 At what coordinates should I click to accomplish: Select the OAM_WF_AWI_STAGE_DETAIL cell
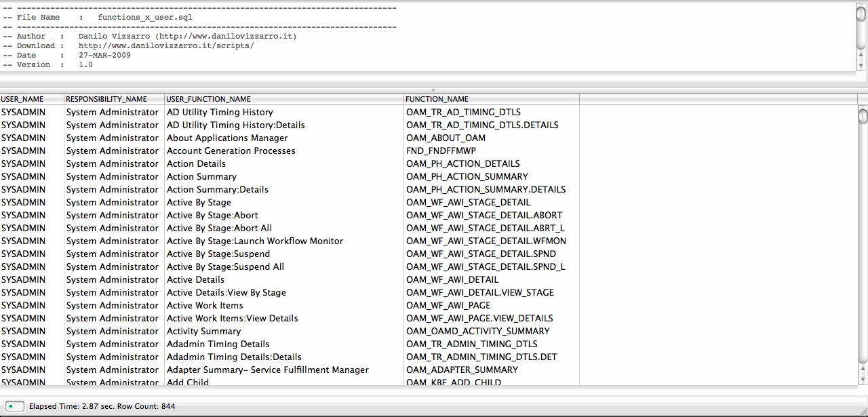(492, 202)
